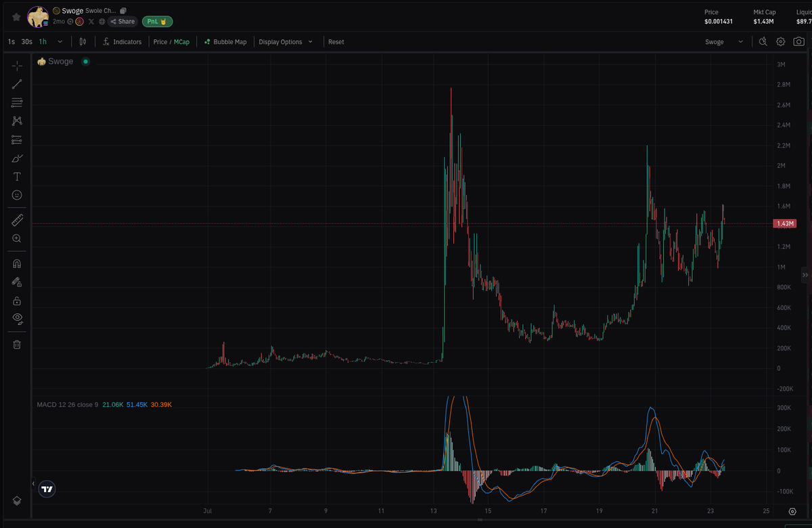
Task: Collapse the indicator pane left arrow
Action: coord(33,483)
